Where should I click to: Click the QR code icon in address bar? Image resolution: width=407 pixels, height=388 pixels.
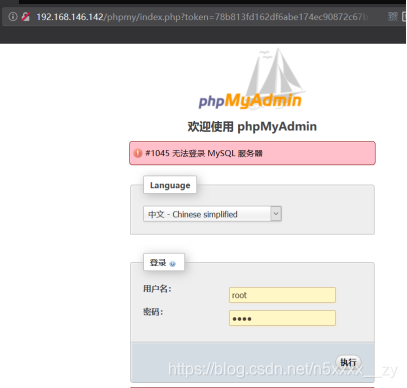click(393, 16)
